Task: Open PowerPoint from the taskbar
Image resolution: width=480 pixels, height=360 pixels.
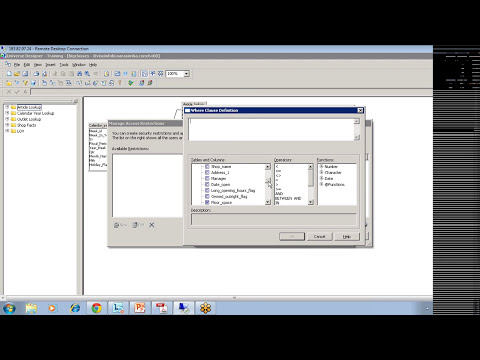Action: coord(140,308)
